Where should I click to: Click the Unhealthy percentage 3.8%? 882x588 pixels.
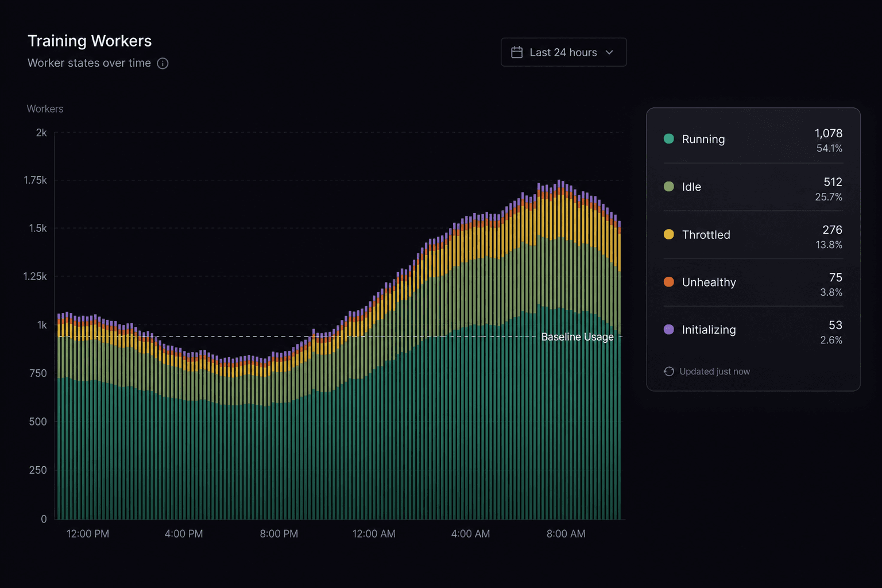(831, 292)
